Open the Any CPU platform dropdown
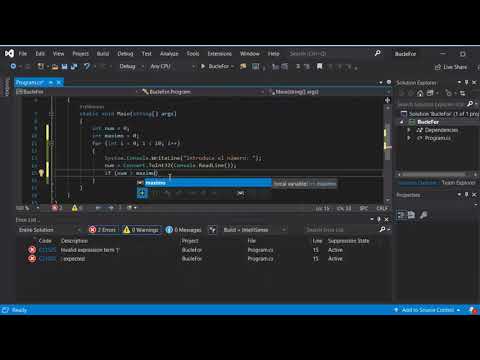This screenshot has height=360, width=480. pos(172,67)
